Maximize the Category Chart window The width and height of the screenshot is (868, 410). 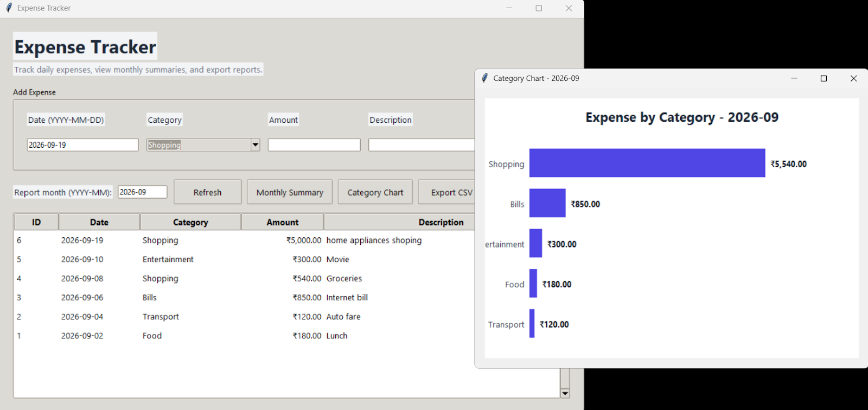pos(824,78)
